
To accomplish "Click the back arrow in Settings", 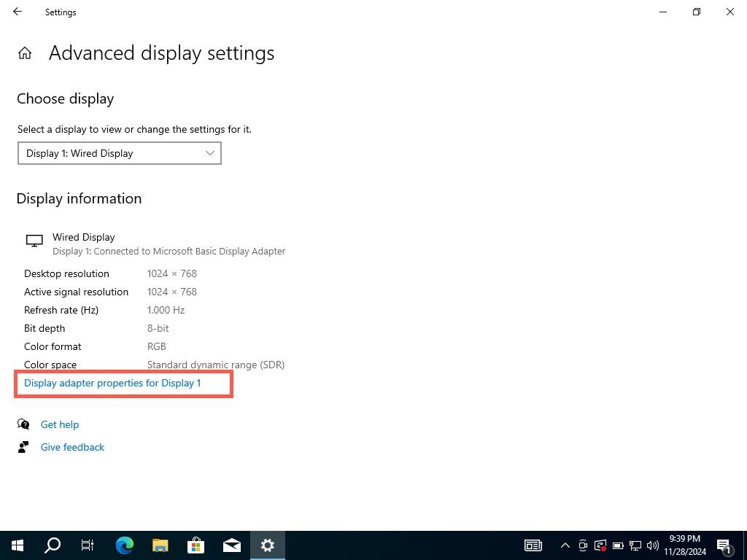I will [x=18, y=12].
